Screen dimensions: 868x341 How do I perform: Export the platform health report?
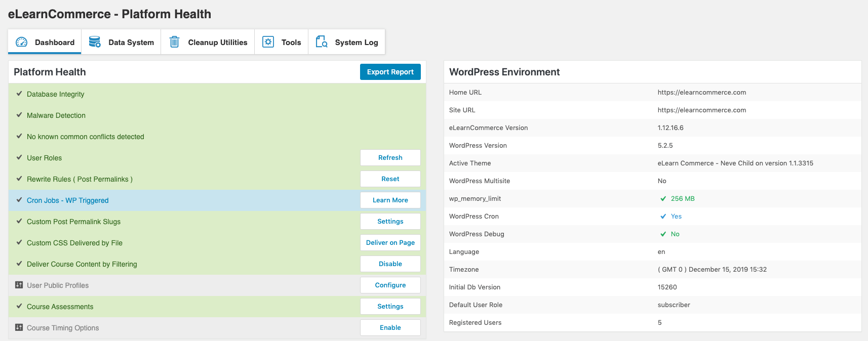(390, 72)
